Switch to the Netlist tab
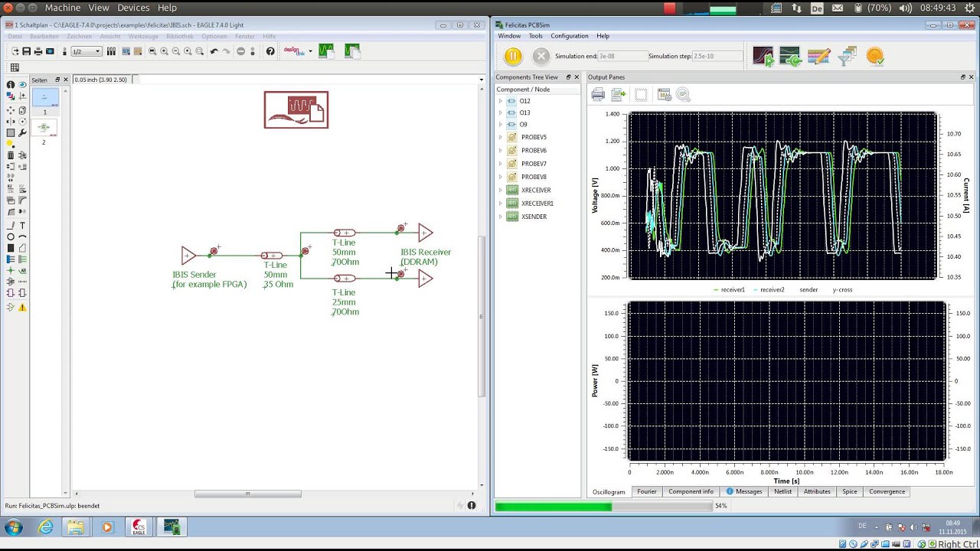This screenshot has width=980, height=551. point(782,491)
